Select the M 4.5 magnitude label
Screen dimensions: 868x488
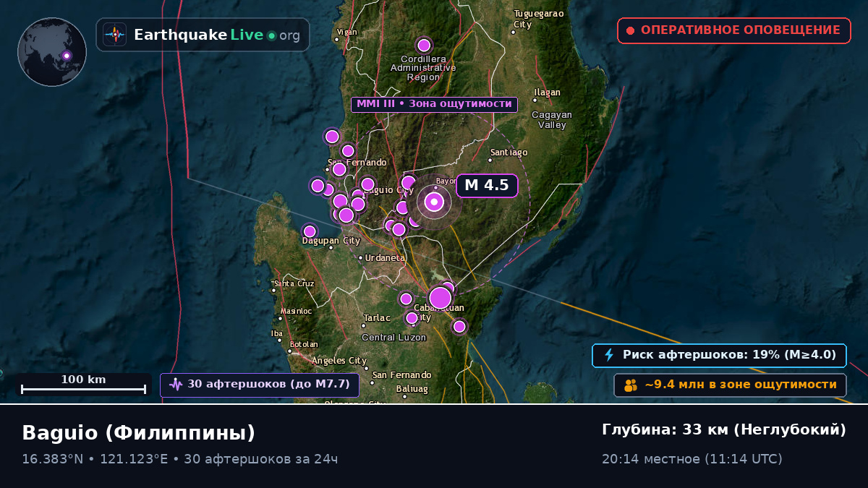point(487,185)
